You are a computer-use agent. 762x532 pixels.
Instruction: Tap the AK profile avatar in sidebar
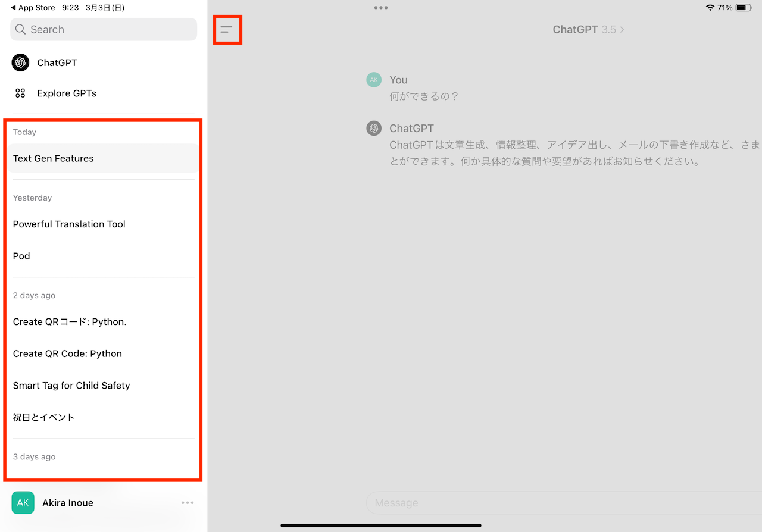[23, 503]
